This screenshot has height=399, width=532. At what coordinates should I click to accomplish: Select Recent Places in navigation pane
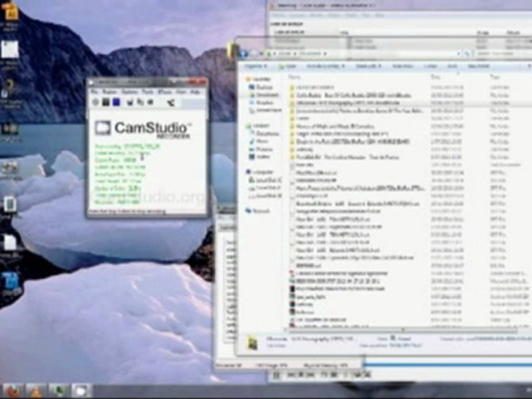click(x=265, y=110)
